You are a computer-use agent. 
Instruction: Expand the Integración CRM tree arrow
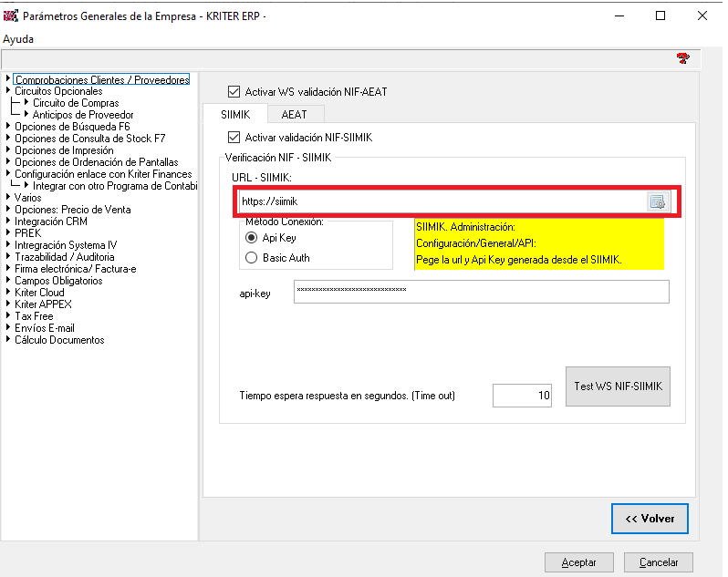pos(8,222)
